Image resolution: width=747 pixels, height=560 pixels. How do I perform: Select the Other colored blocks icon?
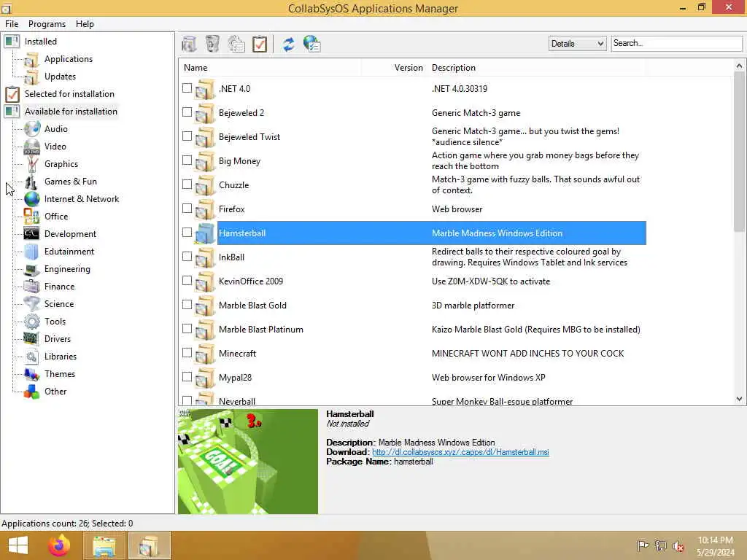[32, 392]
